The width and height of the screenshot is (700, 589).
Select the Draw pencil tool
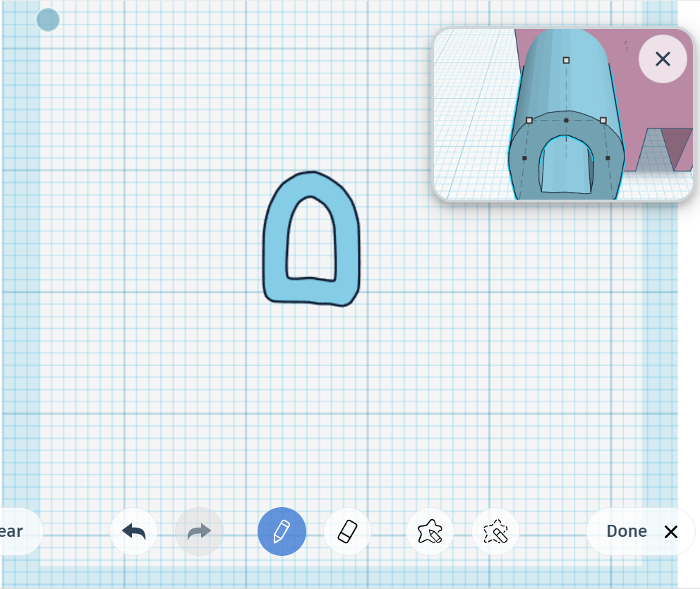pyautogui.click(x=282, y=532)
